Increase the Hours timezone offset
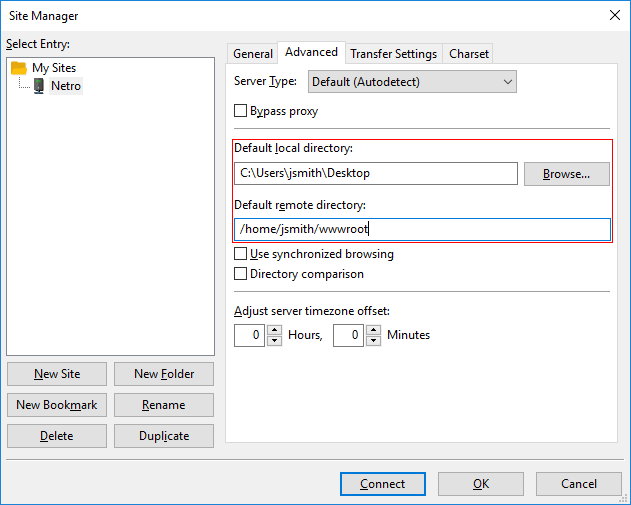The width and height of the screenshot is (631, 505). (275, 330)
